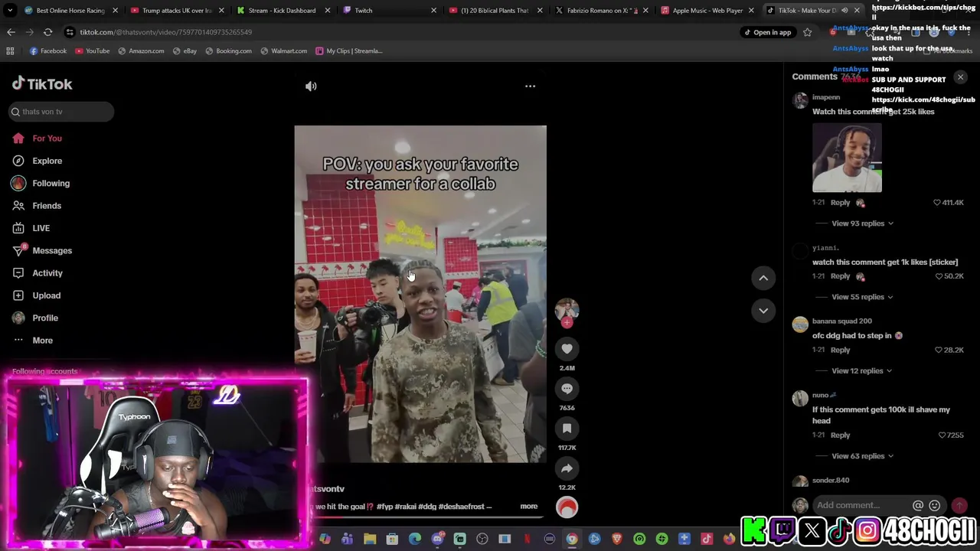Screen dimensions: 980x551
Task: Open Microsoft Edge from the taskbar
Action: [415, 540]
